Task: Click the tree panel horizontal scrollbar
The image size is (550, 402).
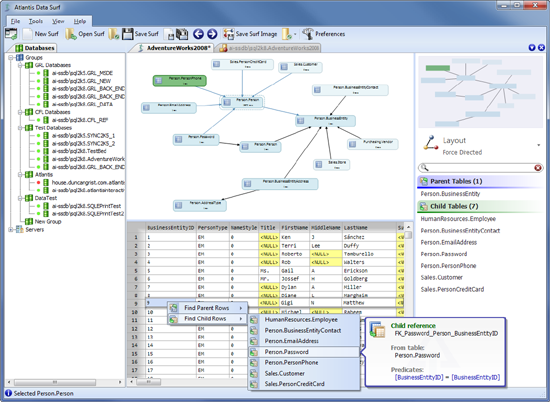Action: pyautogui.click(x=64, y=382)
